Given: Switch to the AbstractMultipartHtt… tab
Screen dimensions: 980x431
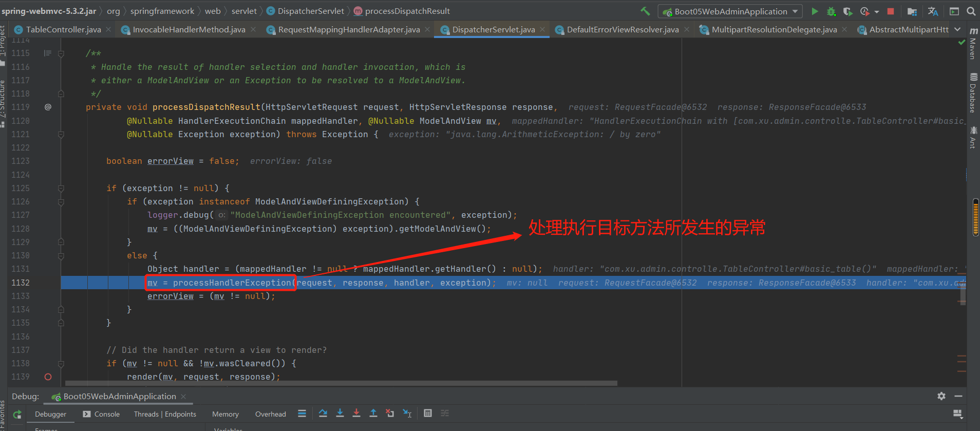Looking at the screenshot, I should click(x=903, y=30).
